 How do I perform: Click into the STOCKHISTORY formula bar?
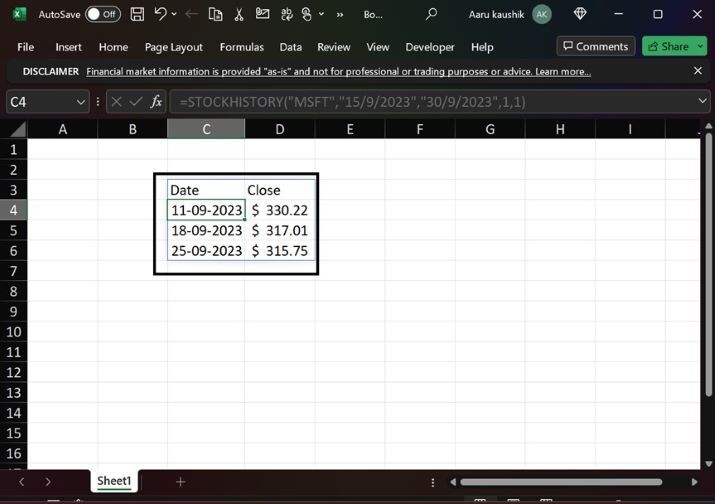click(432, 102)
